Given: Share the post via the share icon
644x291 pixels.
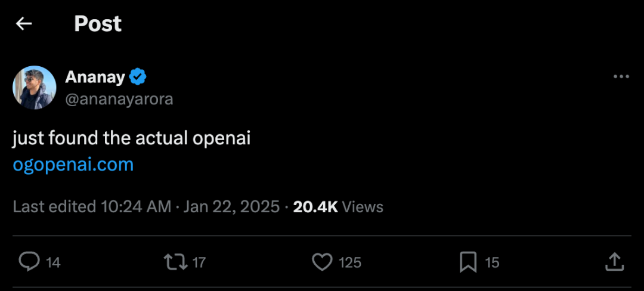Looking at the screenshot, I should 615,261.
